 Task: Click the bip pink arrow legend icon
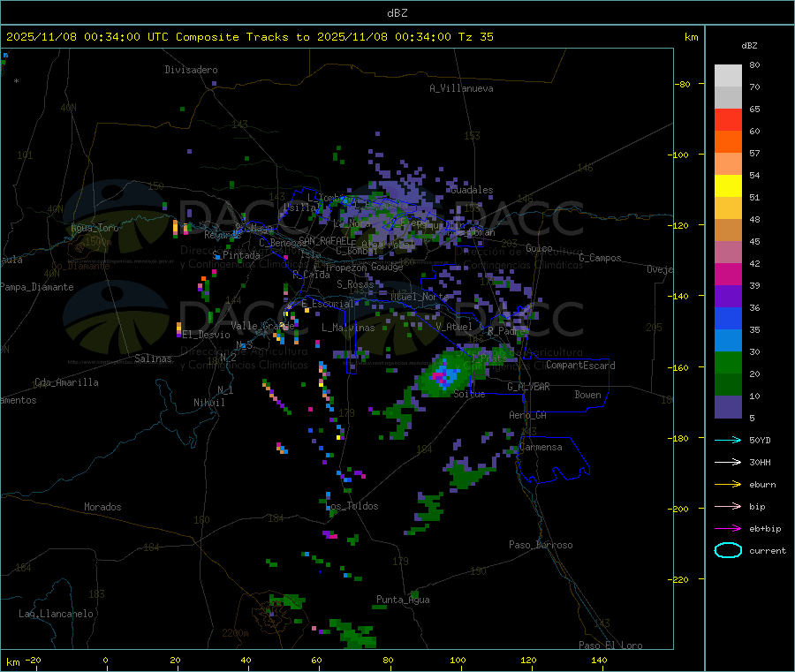coord(728,506)
